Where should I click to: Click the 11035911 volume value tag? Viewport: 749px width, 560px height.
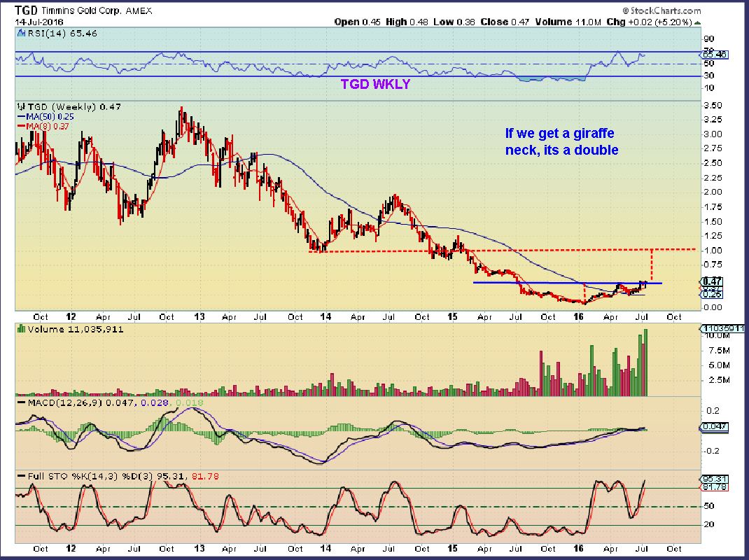pos(722,328)
